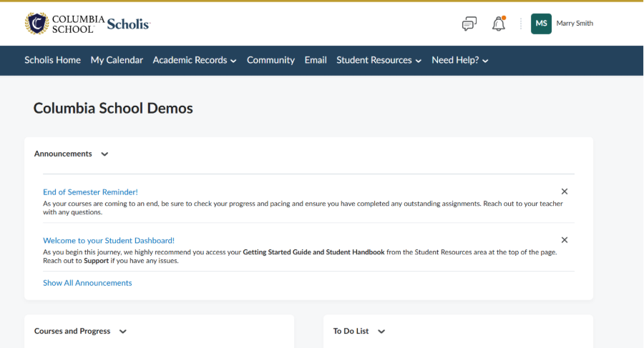
Task: Open the messages chat icon
Action: 469,24
